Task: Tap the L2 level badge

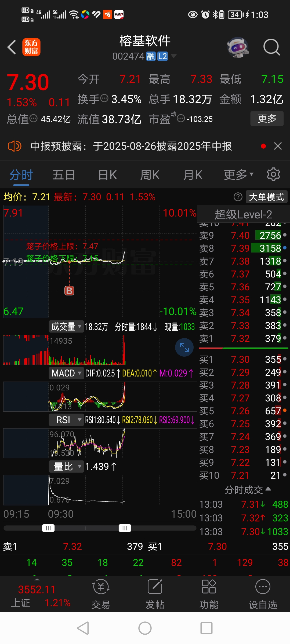Action: tap(162, 56)
